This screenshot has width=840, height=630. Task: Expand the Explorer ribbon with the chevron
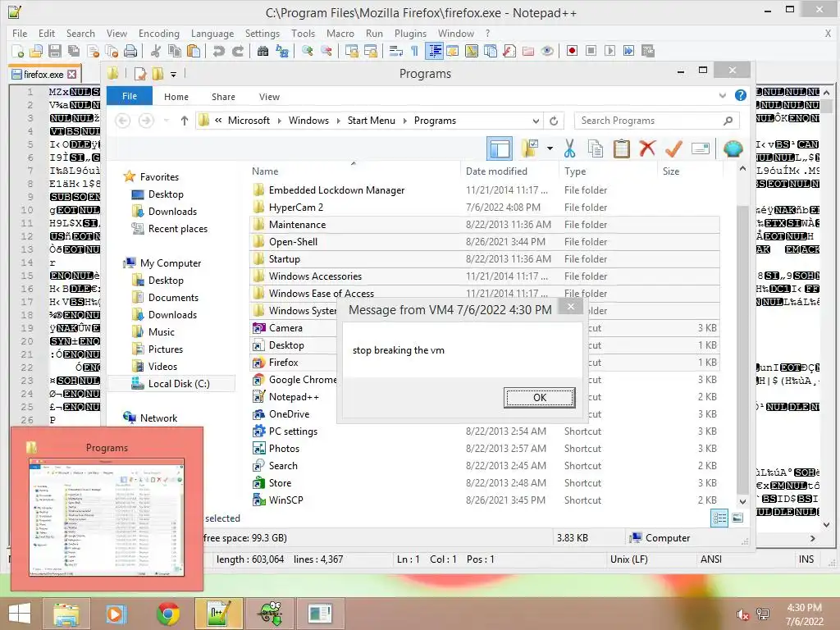722,95
